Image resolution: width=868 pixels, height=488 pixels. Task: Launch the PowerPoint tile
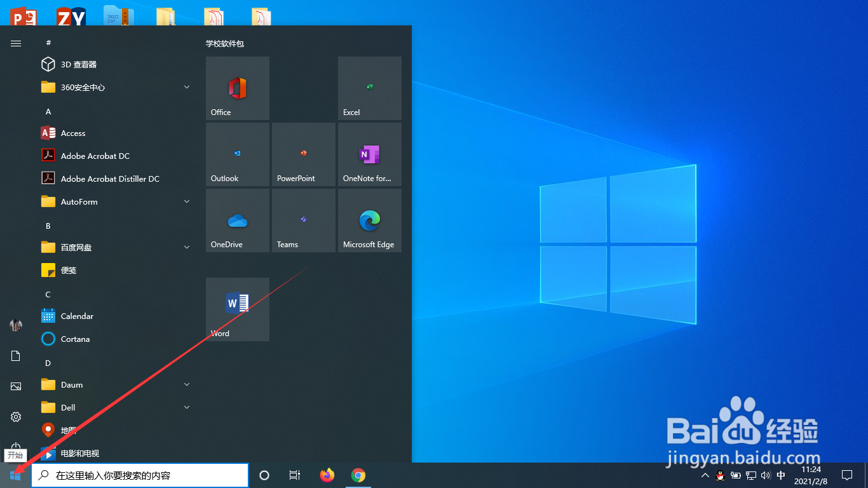304,154
